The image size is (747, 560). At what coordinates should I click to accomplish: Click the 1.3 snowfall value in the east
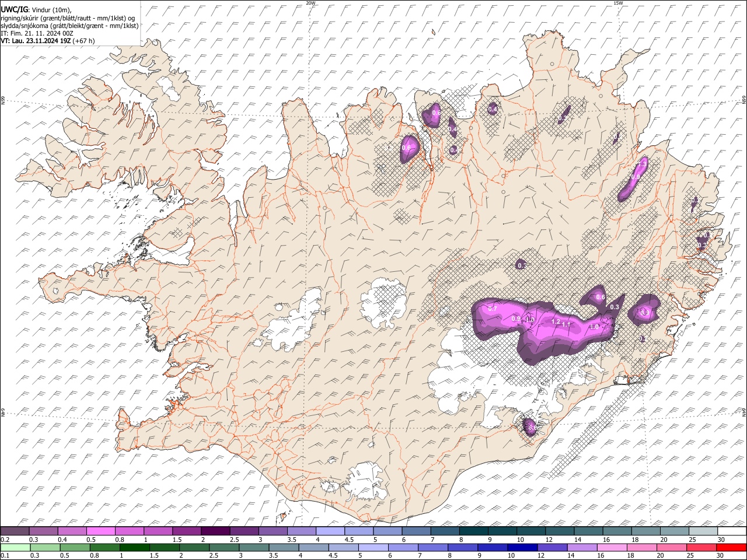point(642,166)
